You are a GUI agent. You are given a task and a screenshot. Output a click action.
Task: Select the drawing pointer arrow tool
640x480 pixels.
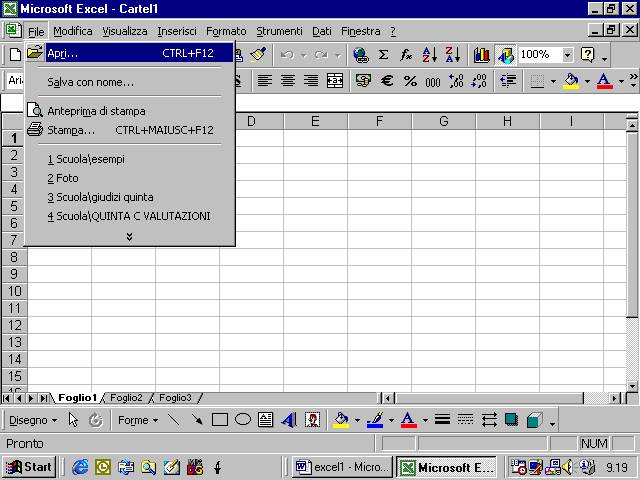[73, 420]
